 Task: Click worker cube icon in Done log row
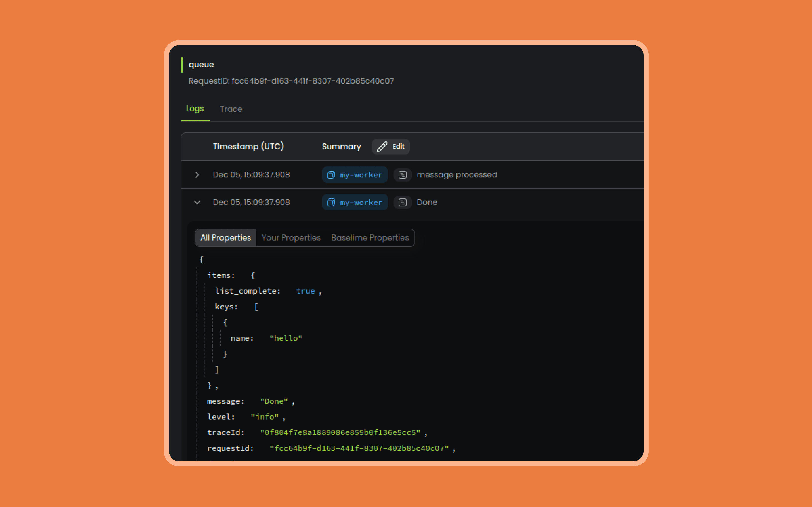pyautogui.click(x=331, y=202)
